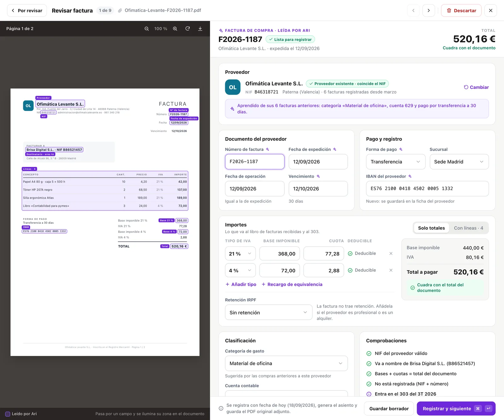Click Bases + cuotas = total check
This screenshot has width=504, height=420.
[x=411, y=373]
